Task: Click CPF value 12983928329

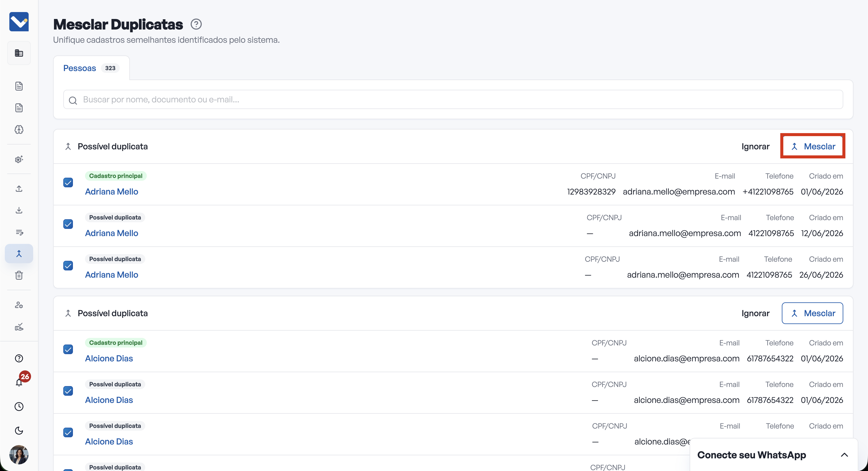Action: pyautogui.click(x=591, y=192)
